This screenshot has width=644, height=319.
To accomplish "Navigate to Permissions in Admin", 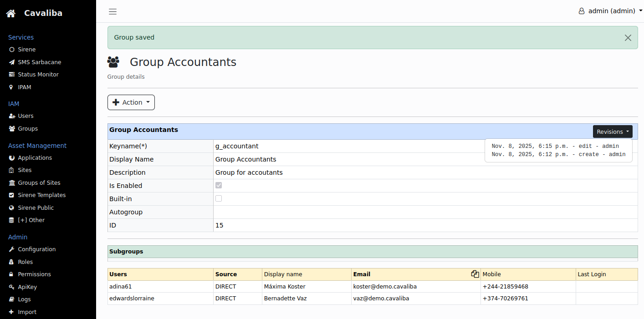I will tap(34, 274).
